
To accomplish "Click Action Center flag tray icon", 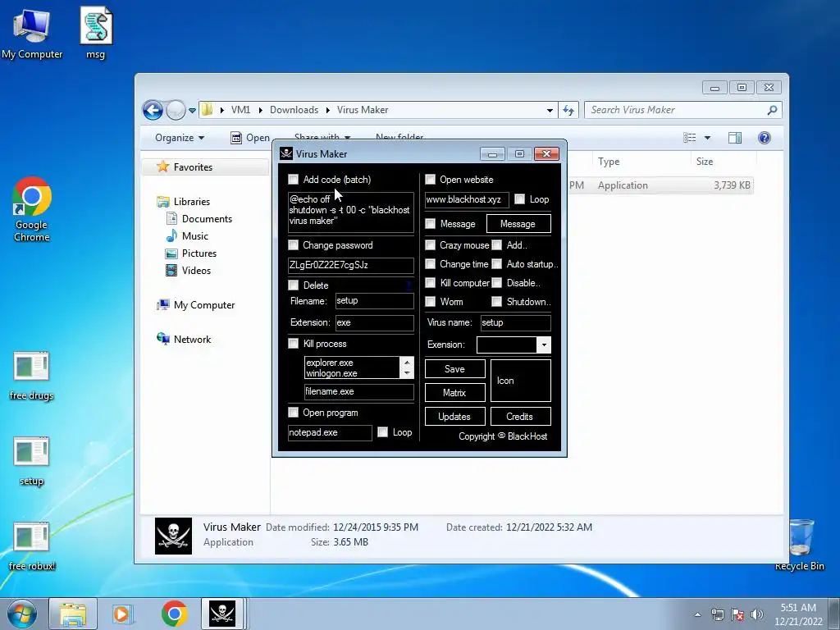I will [x=737, y=614].
